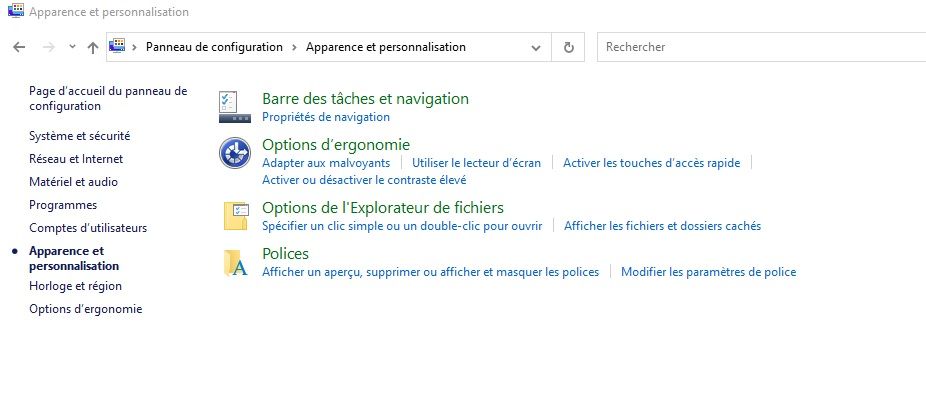Select Réseau et Internet in sidebar
The image size is (926, 405).
[x=76, y=159]
